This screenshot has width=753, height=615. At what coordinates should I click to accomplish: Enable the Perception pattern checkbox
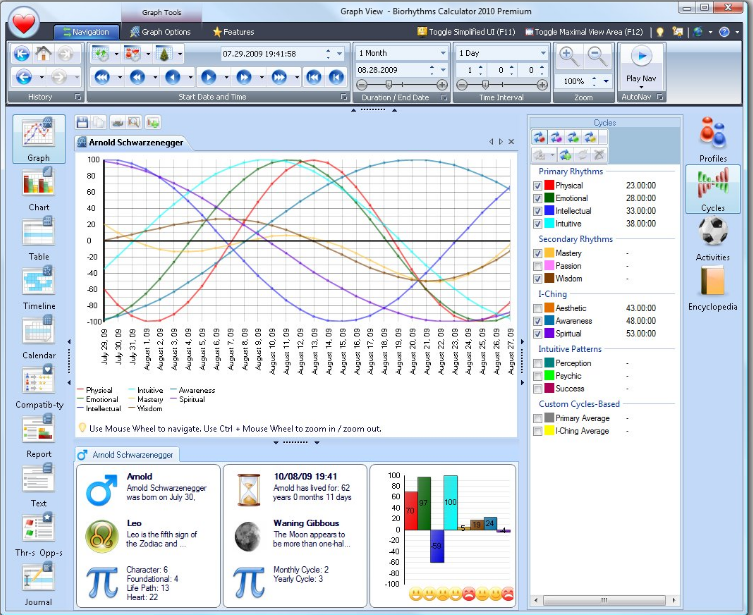coord(538,363)
